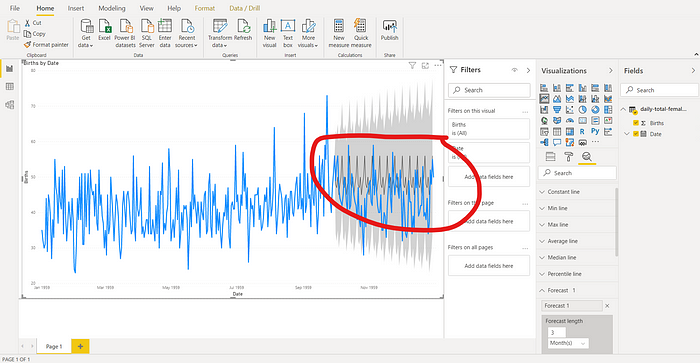
Task: Select the Donut chart visual icon
Action: [596, 109]
